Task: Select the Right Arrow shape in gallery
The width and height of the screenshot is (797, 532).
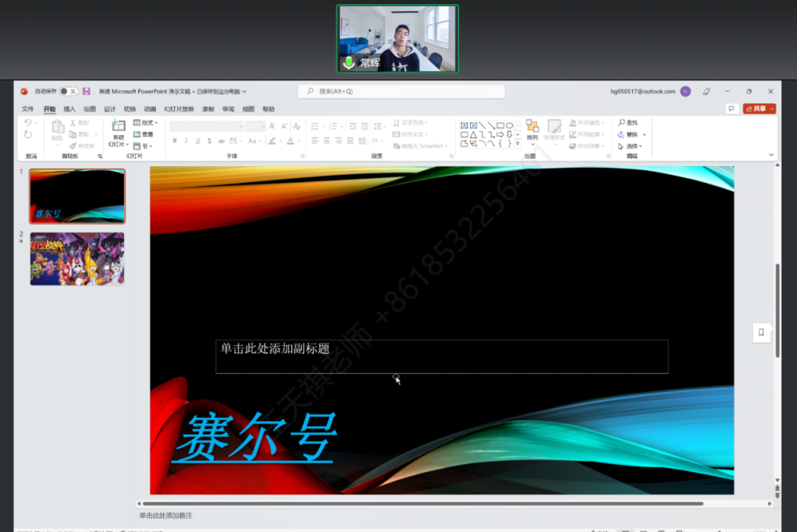Action: 500,134
